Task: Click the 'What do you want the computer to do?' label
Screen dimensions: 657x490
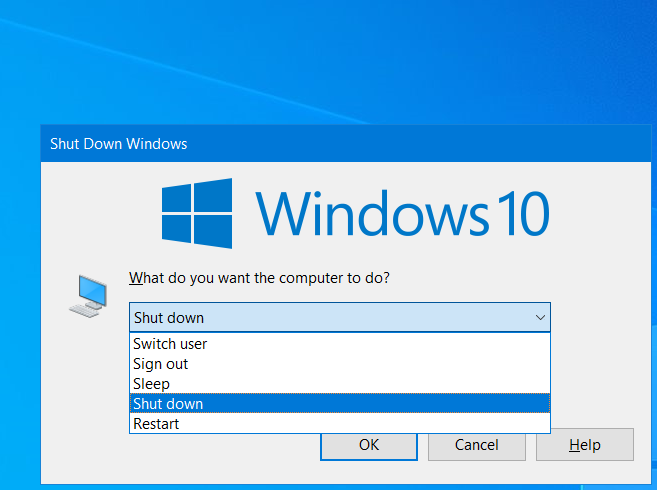Action: coord(259,278)
